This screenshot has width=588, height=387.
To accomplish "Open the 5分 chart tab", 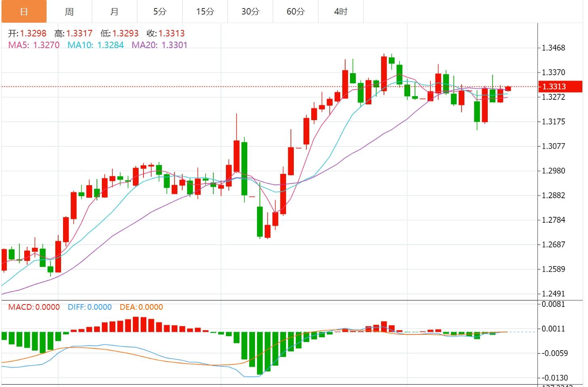I will click(160, 12).
